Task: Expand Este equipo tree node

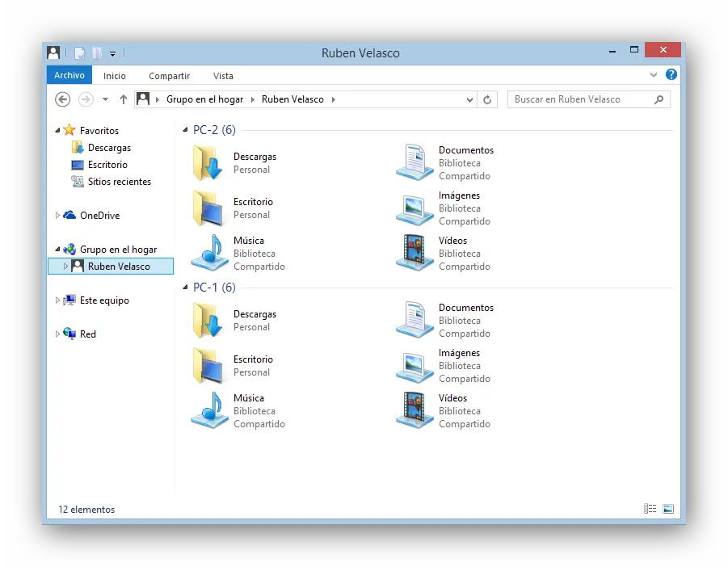Action: (57, 300)
